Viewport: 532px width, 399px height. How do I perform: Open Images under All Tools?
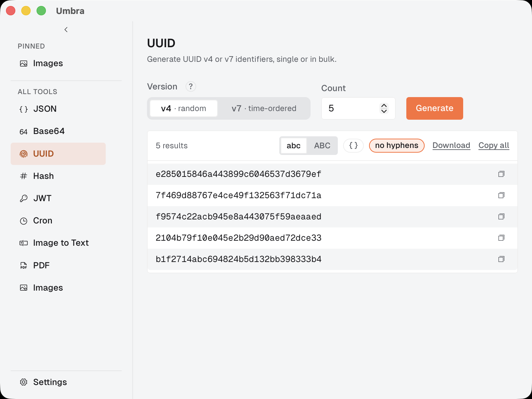pyautogui.click(x=58, y=288)
